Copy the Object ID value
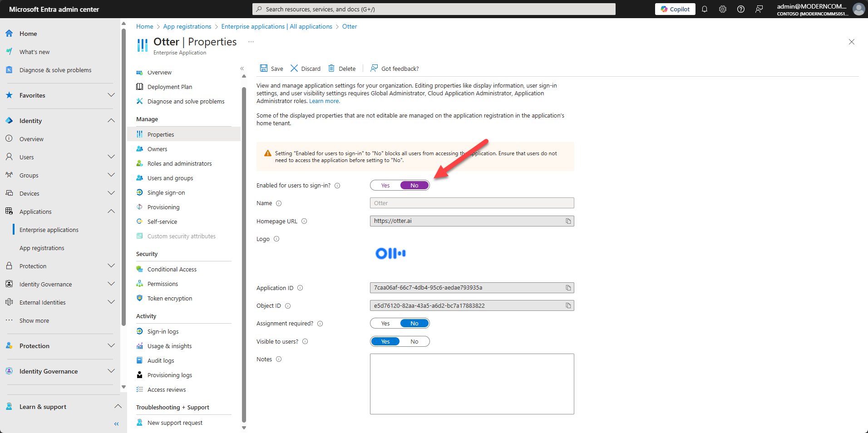The width and height of the screenshot is (868, 433). (x=568, y=305)
